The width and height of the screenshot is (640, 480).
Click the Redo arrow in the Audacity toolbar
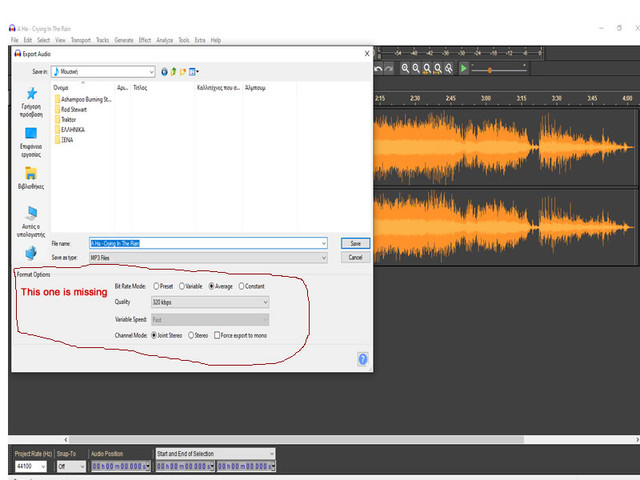(389, 69)
